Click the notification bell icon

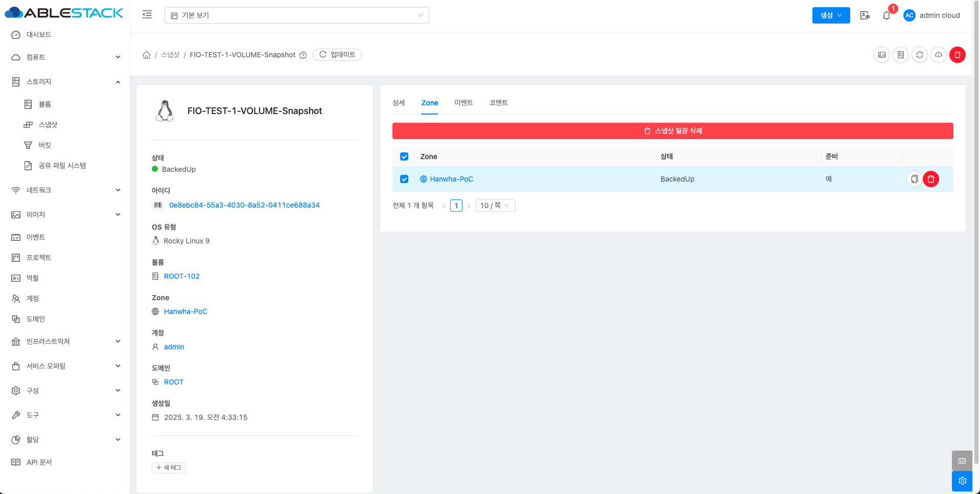point(886,15)
